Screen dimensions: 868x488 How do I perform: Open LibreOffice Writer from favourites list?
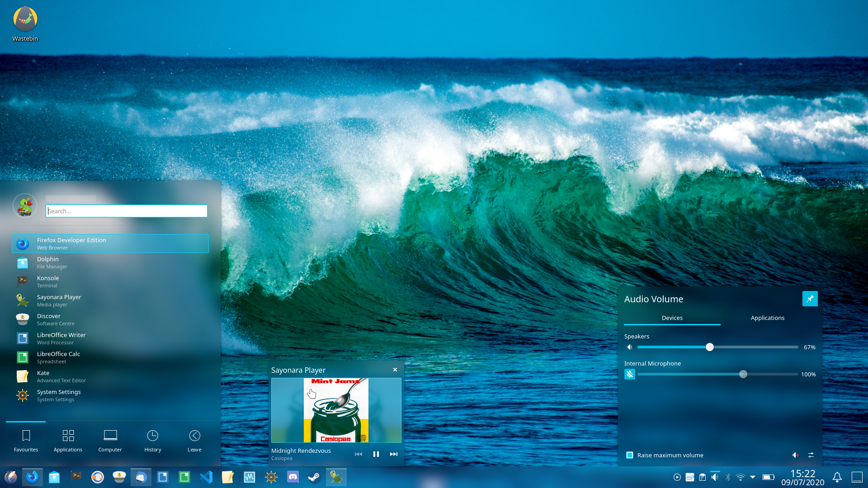tap(110, 338)
